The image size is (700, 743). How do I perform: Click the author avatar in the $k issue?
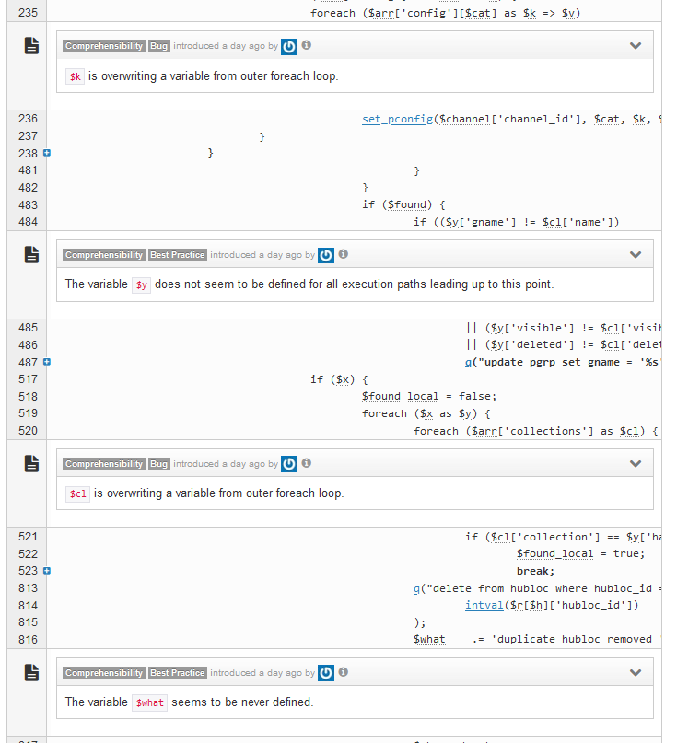point(289,46)
